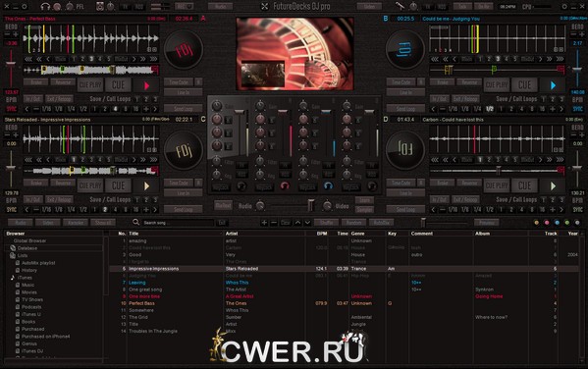588x369 pixels.
Task: Move selected song up with up arrow
Action: point(297,223)
